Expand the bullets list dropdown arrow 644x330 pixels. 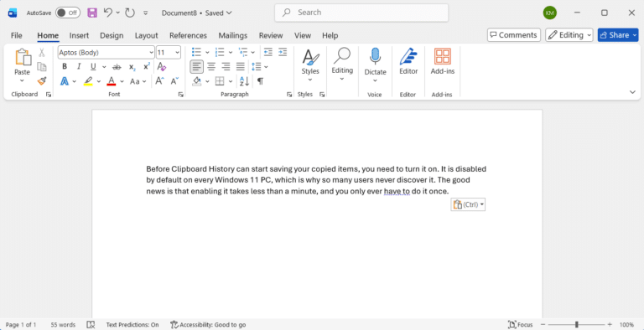[207, 53]
